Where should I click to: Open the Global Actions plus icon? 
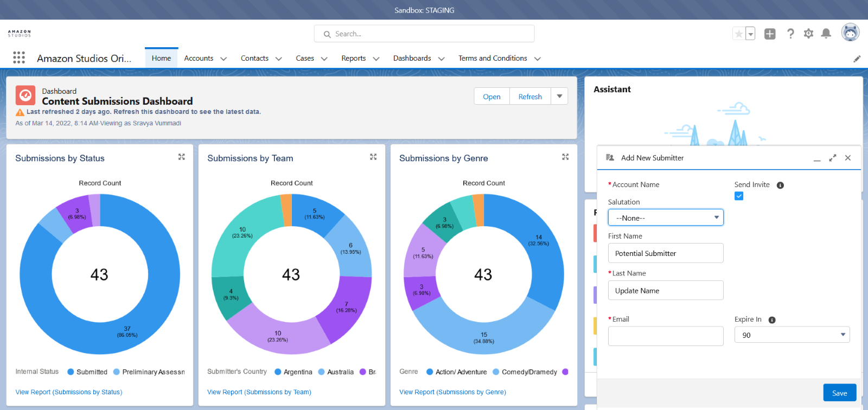[770, 34]
